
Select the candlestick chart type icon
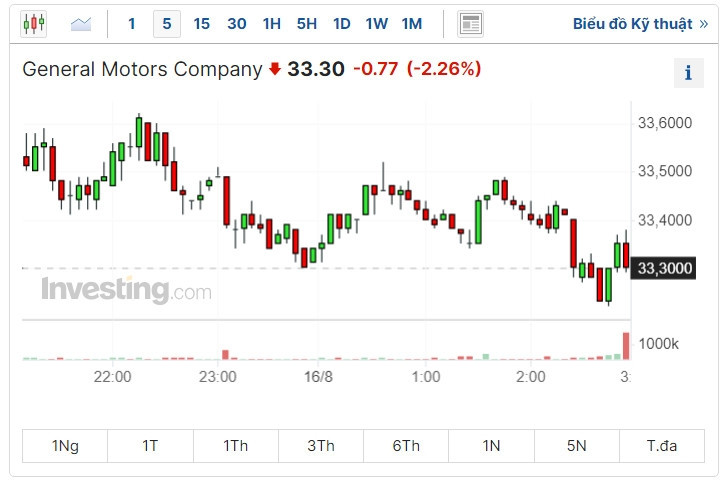point(34,23)
